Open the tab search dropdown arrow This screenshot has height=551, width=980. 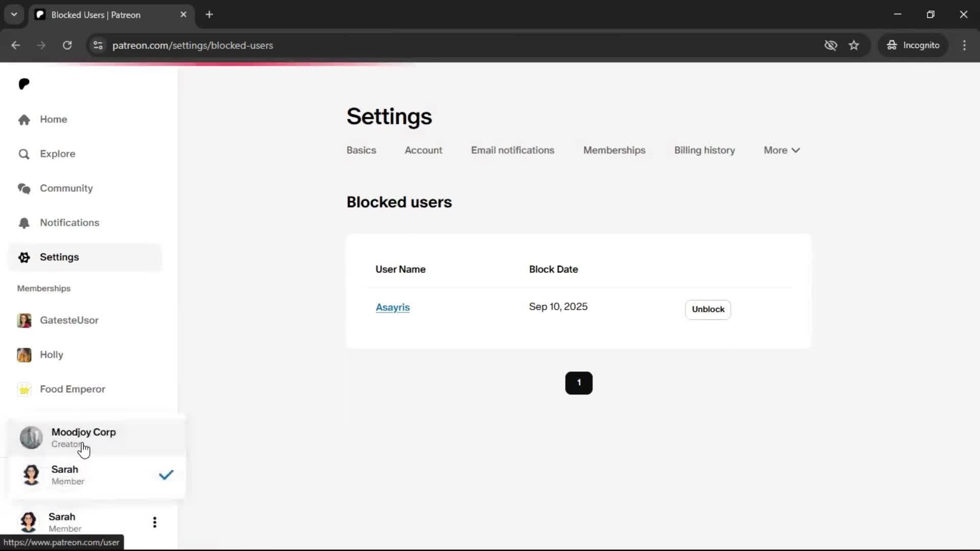pos(14,15)
